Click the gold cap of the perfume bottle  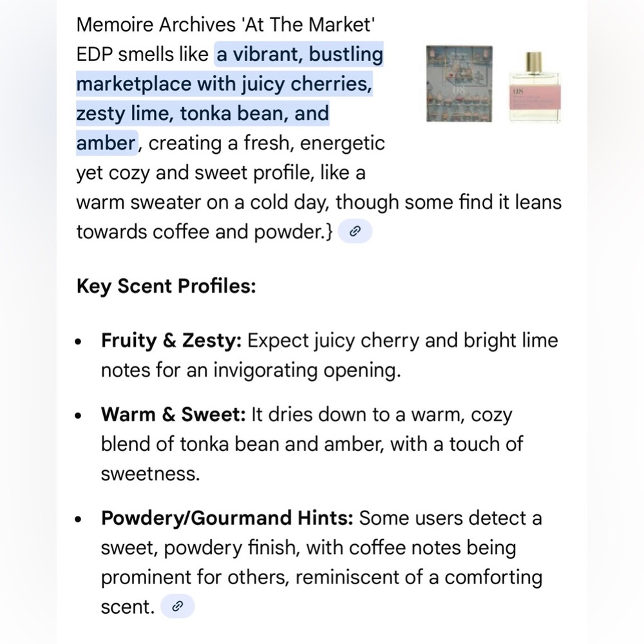click(x=534, y=63)
